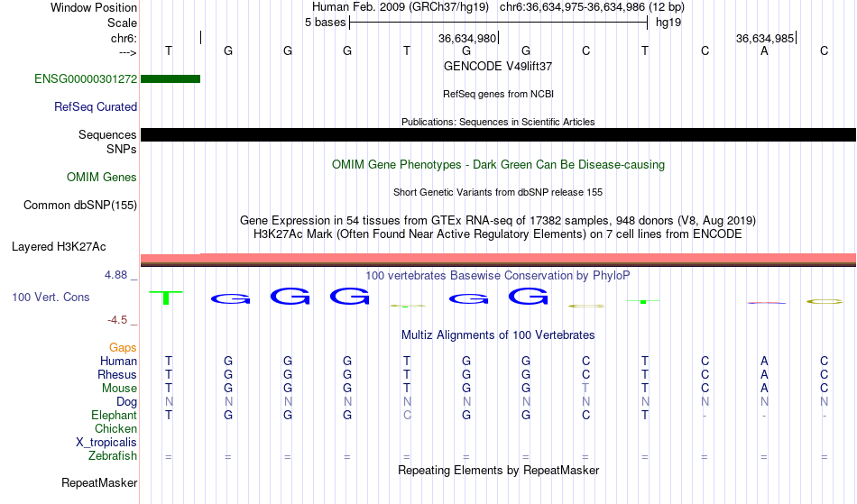The height and width of the screenshot is (504, 857).
Task: Click the orange Gaps label
Action: [x=123, y=348]
